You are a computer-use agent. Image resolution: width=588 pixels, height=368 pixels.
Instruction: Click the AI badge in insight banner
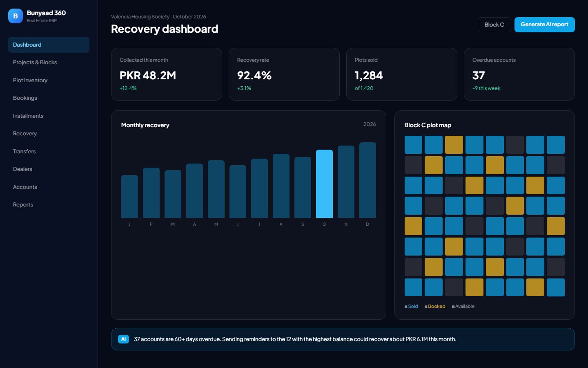click(123, 339)
